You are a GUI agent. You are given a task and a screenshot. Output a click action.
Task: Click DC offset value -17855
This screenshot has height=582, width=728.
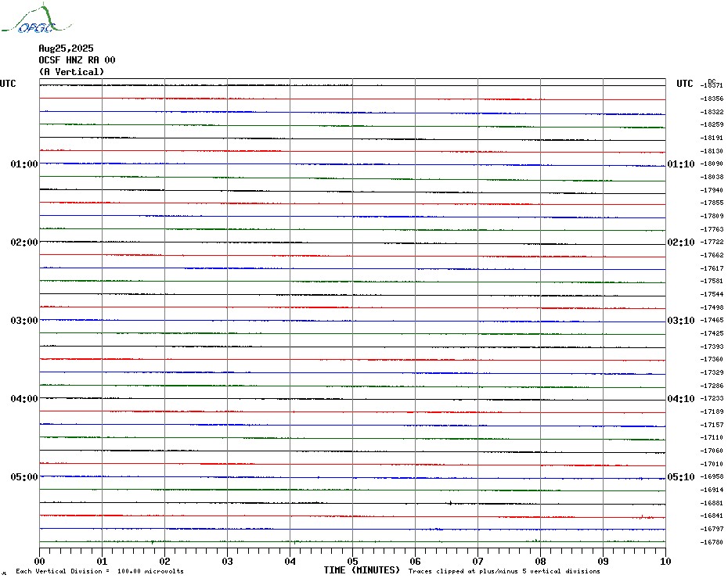(x=712, y=203)
